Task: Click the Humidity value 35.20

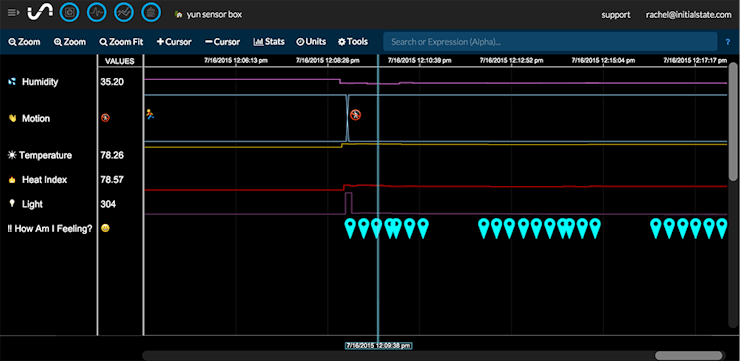Action: pos(112,82)
